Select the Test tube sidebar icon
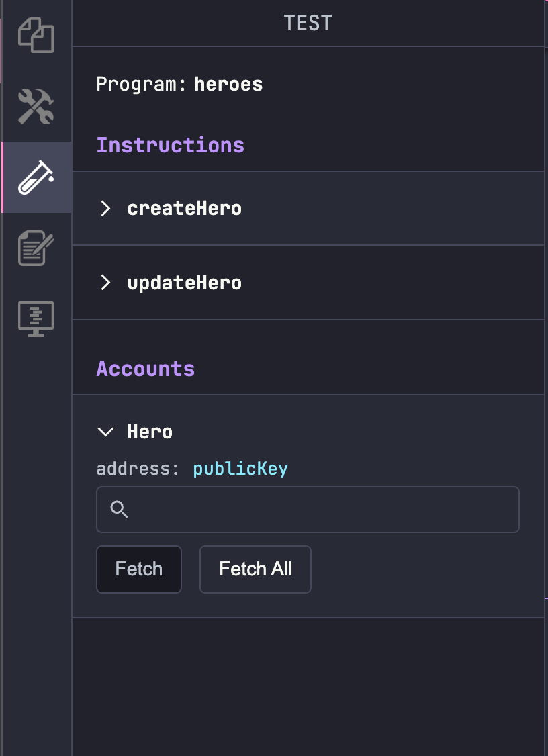 [36, 177]
